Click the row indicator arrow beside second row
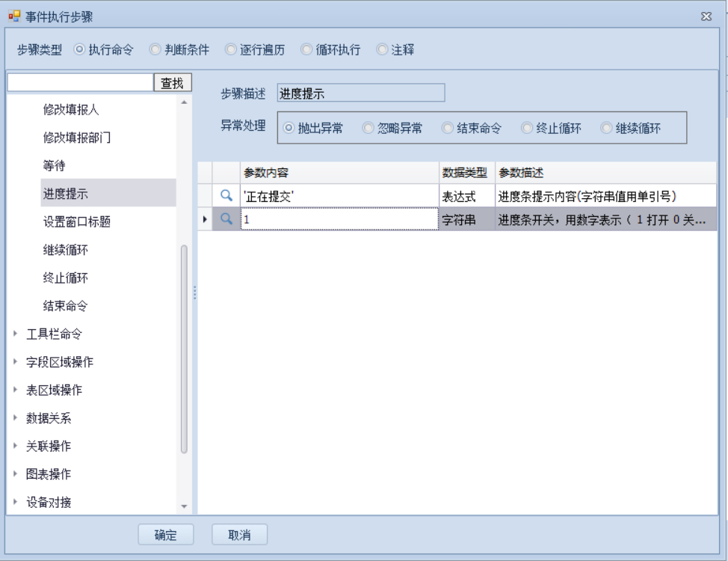Screen dimensions: 728x561 pyautogui.click(x=205, y=220)
